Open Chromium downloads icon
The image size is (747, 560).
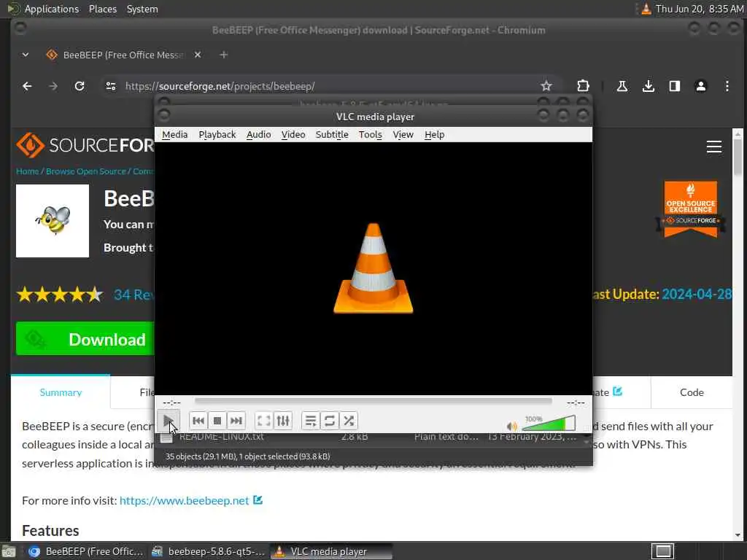[648, 86]
